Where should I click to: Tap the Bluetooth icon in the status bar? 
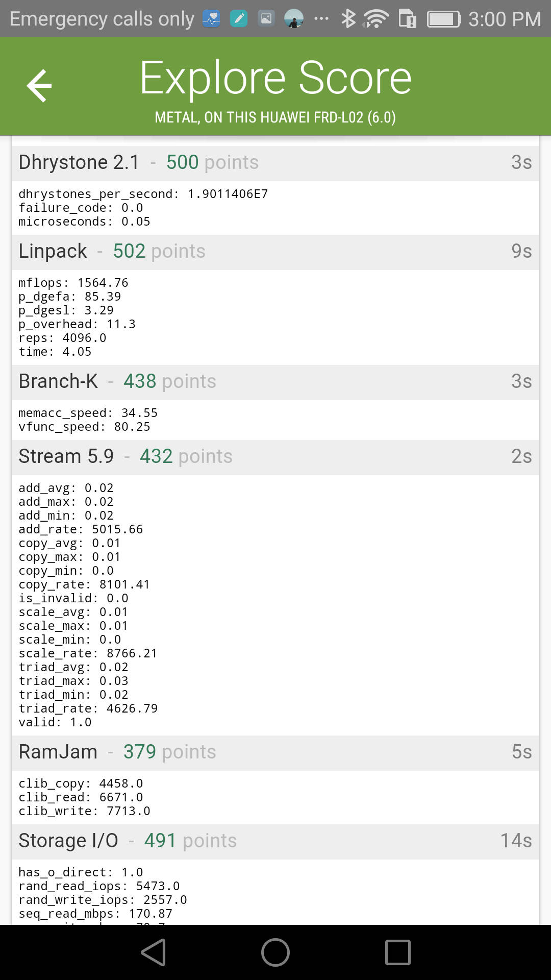[x=348, y=19]
